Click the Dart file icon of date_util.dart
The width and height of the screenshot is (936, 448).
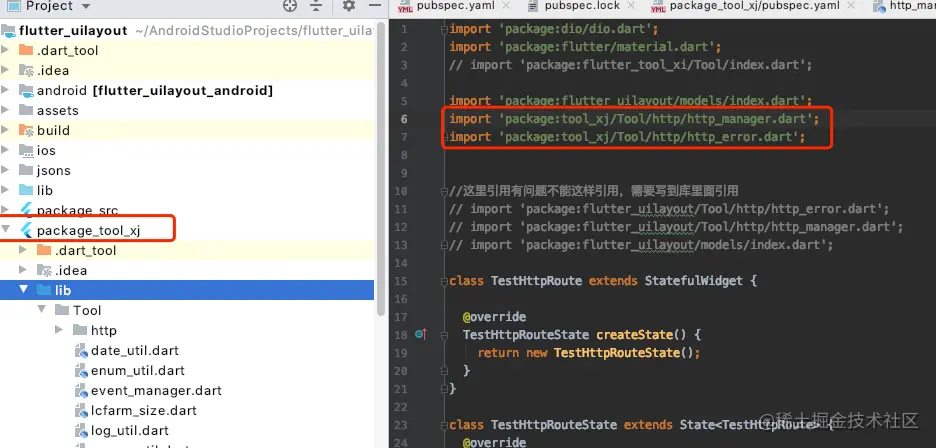(x=81, y=351)
